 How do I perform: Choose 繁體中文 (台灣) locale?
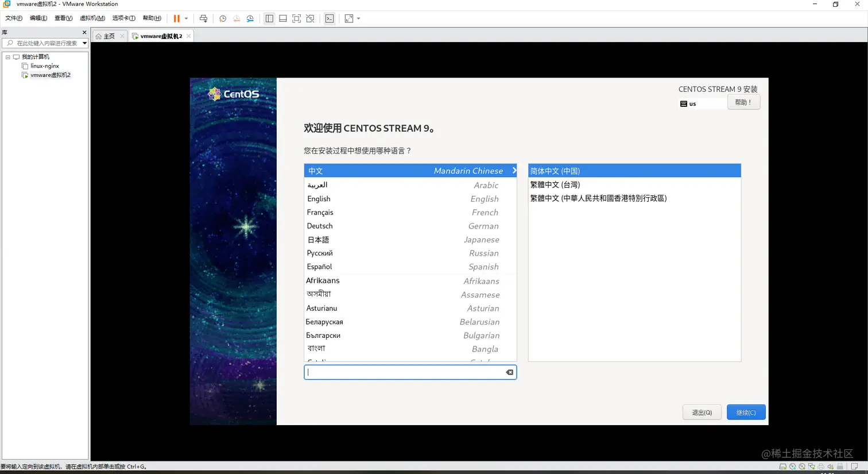pos(634,184)
